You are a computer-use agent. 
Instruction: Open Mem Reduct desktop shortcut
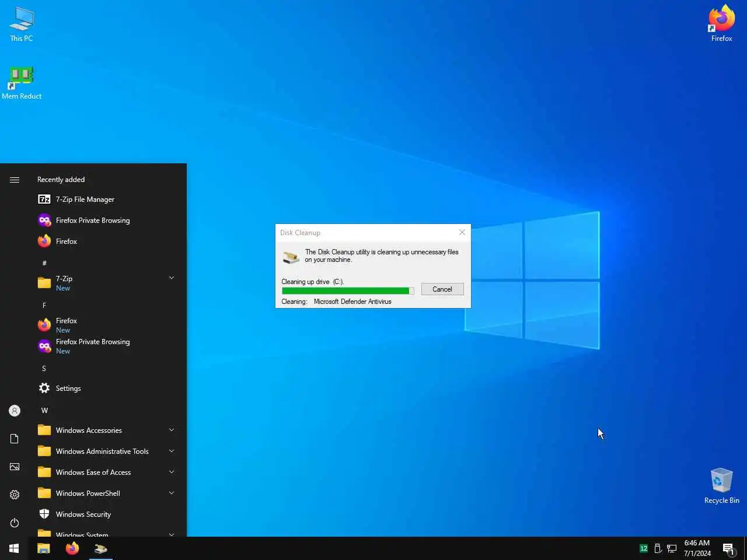(x=22, y=83)
